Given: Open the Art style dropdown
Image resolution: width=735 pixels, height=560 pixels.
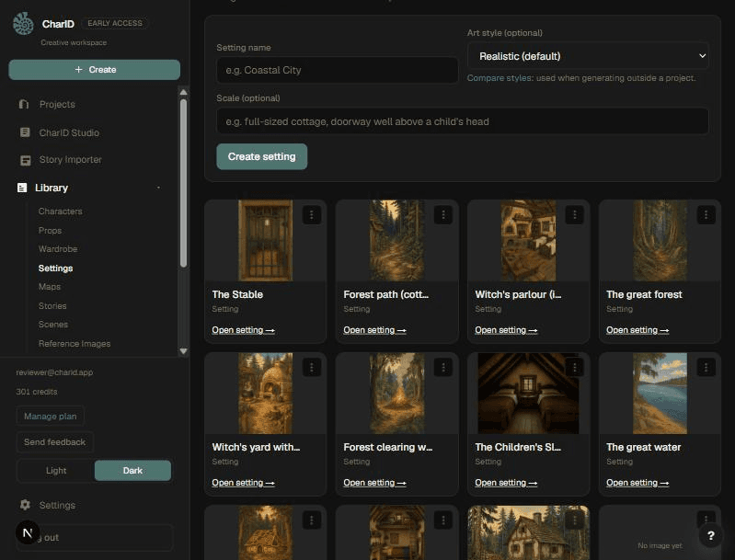Looking at the screenshot, I should [x=588, y=56].
